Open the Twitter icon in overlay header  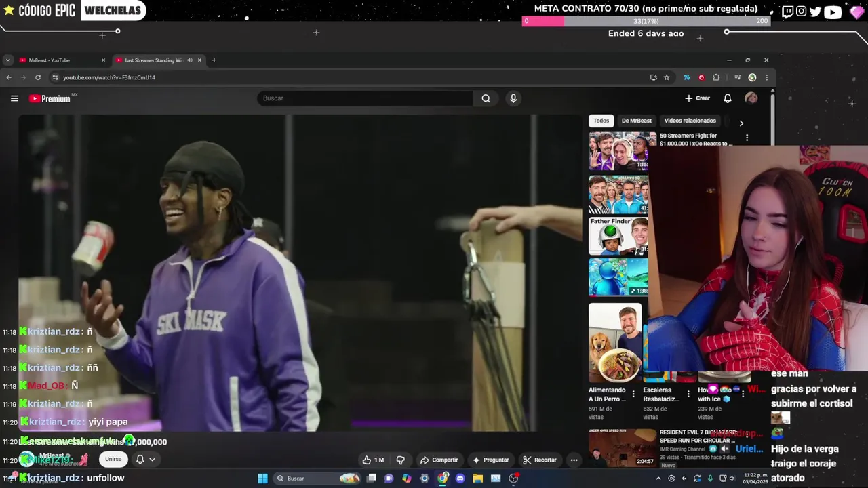[815, 12]
